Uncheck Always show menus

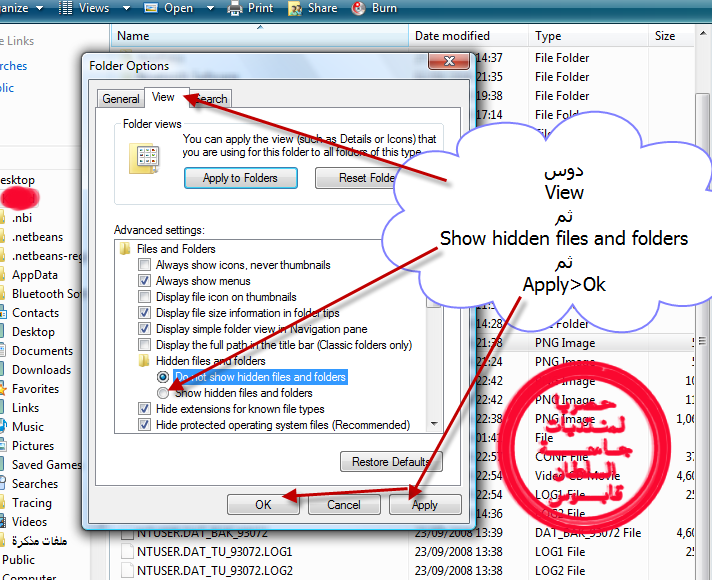pyautogui.click(x=144, y=280)
